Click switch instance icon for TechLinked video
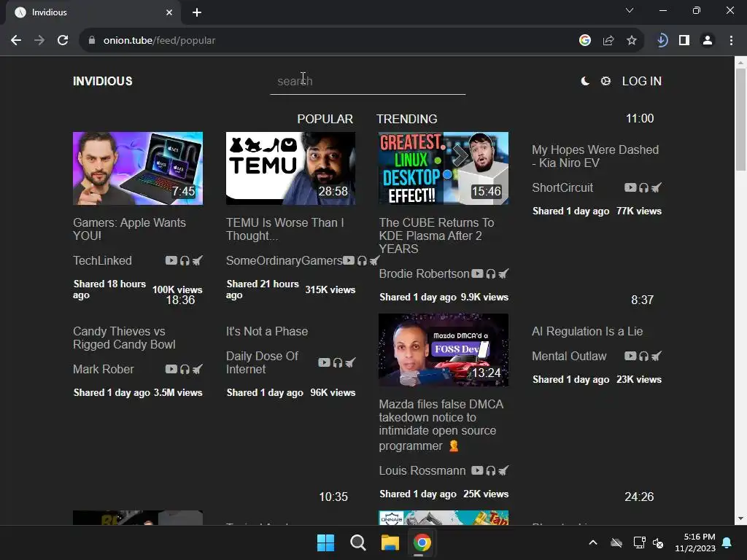The image size is (747, 560). 197,260
